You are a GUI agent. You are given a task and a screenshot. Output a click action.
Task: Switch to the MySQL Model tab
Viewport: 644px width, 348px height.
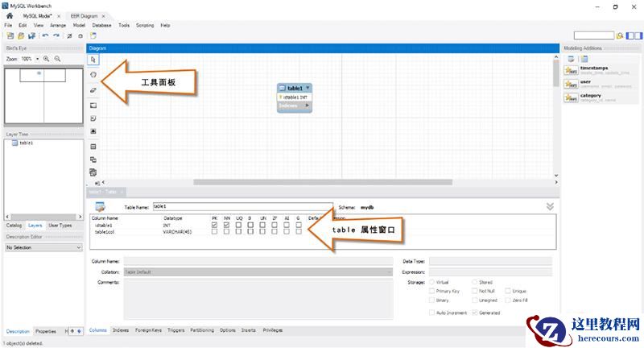point(37,16)
